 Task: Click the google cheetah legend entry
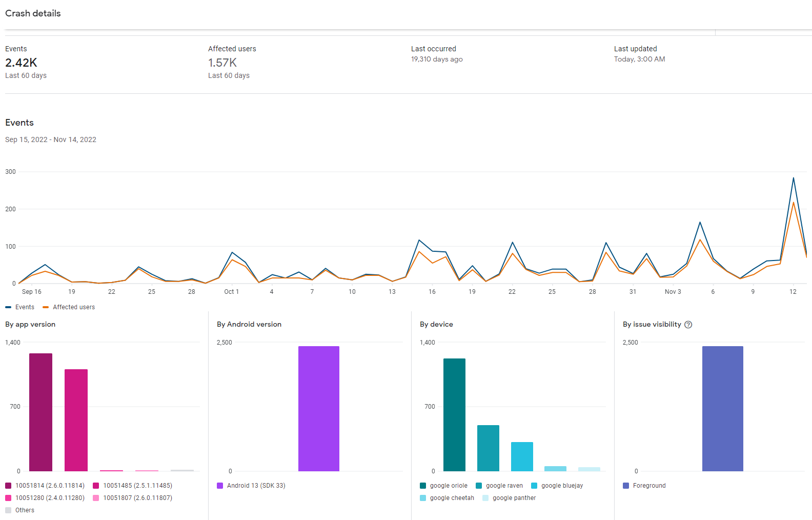click(x=447, y=498)
